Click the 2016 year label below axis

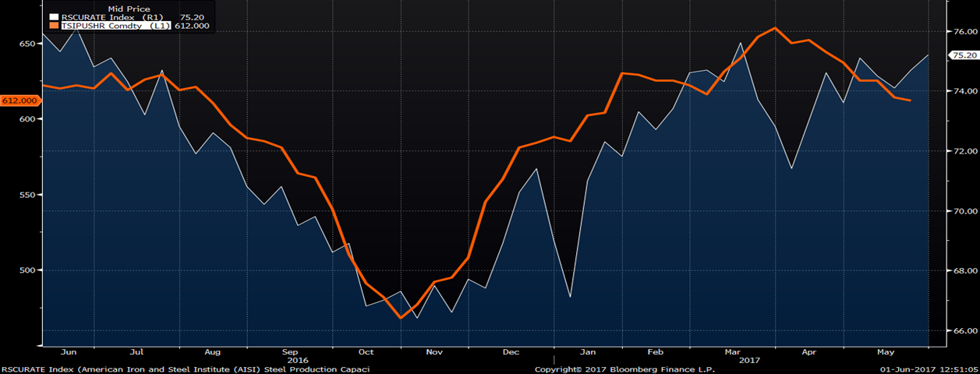pyautogui.click(x=299, y=361)
